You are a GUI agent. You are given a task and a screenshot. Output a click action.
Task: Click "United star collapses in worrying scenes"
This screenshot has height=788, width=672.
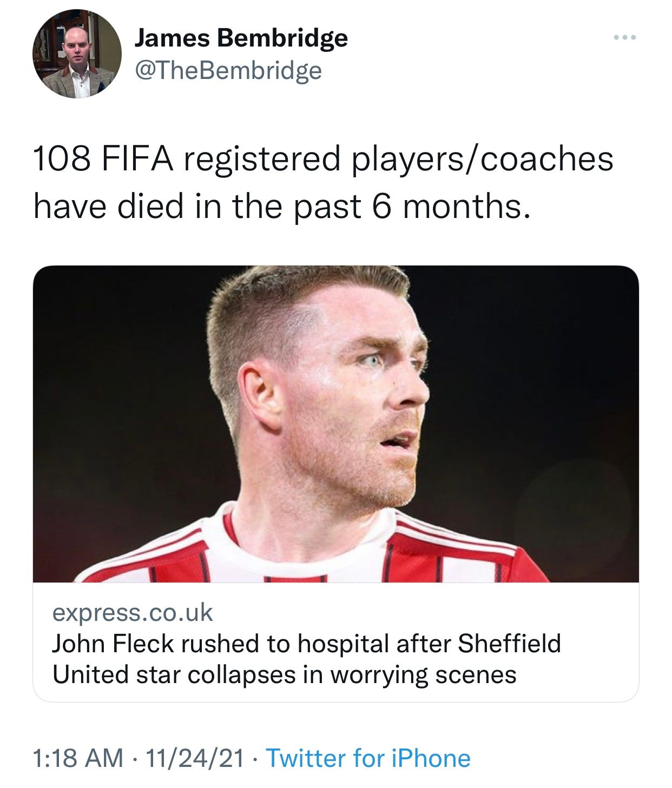(x=284, y=674)
